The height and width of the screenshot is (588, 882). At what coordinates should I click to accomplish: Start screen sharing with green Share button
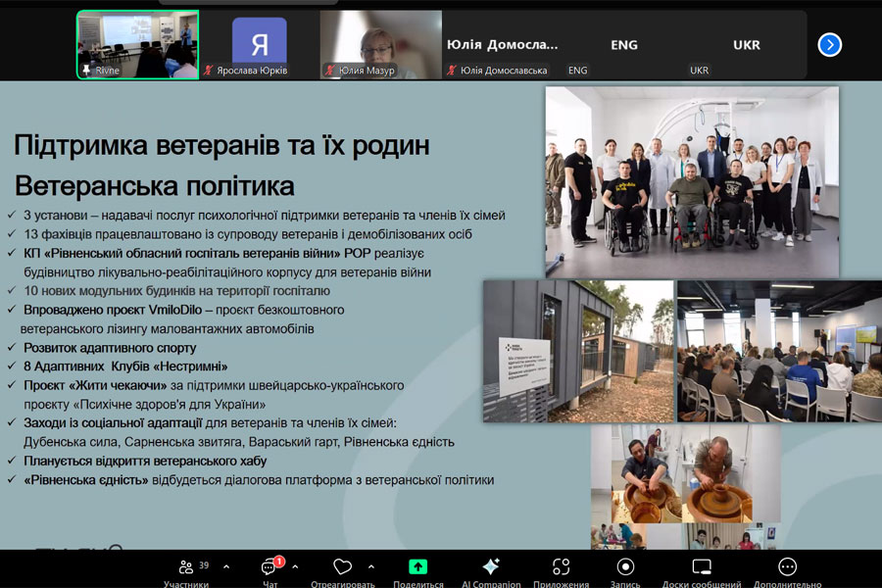417,568
